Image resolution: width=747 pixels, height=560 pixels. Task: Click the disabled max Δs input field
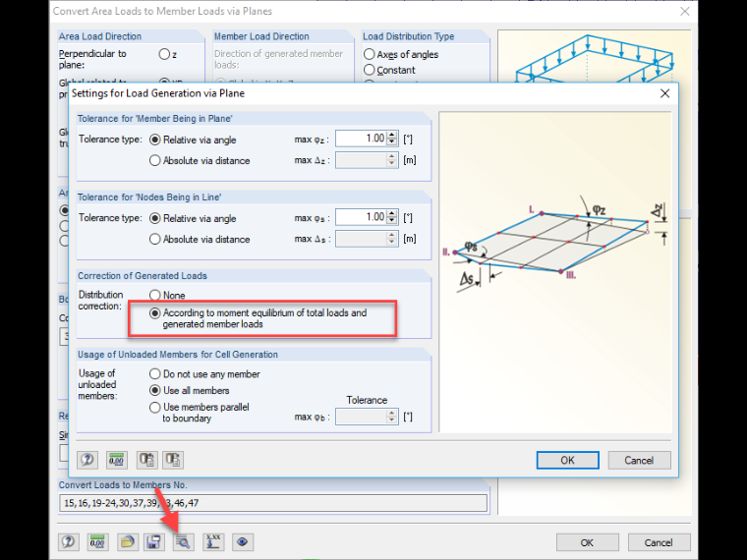(361, 239)
